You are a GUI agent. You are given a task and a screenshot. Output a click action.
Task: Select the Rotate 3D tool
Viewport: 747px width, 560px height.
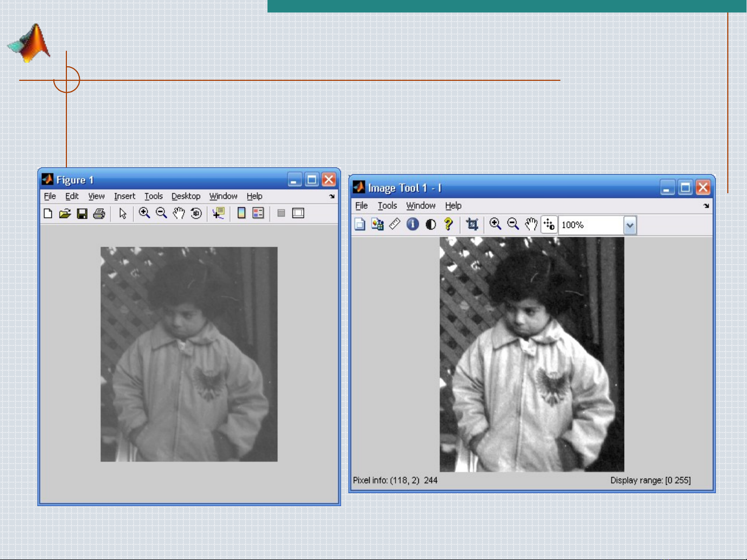(196, 213)
